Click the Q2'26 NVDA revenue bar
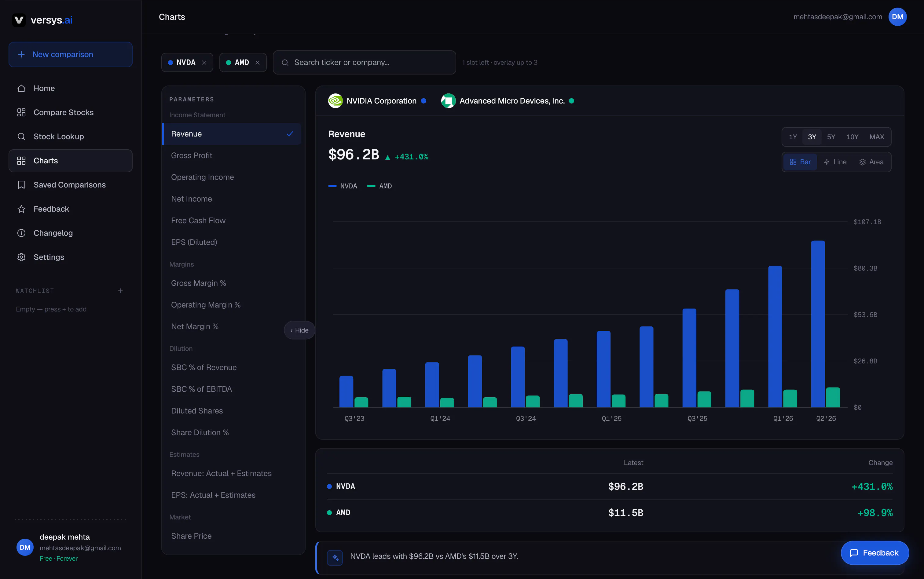The width and height of the screenshot is (924, 579). coord(818,324)
